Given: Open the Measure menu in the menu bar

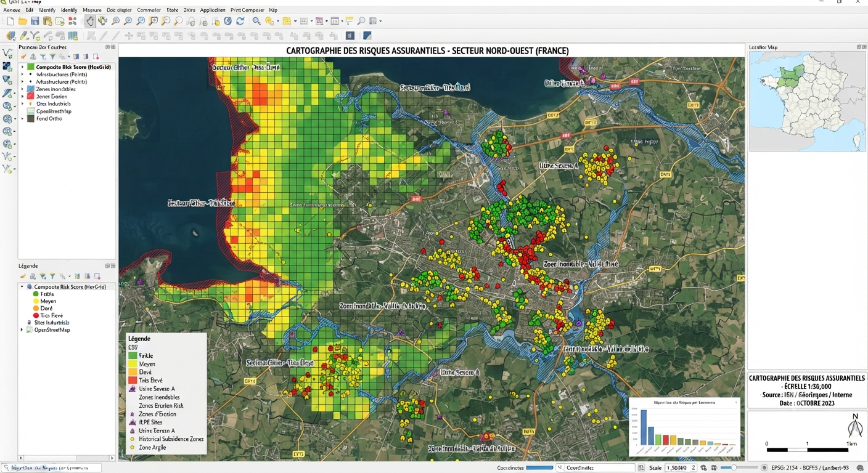Looking at the screenshot, I should point(92,10).
